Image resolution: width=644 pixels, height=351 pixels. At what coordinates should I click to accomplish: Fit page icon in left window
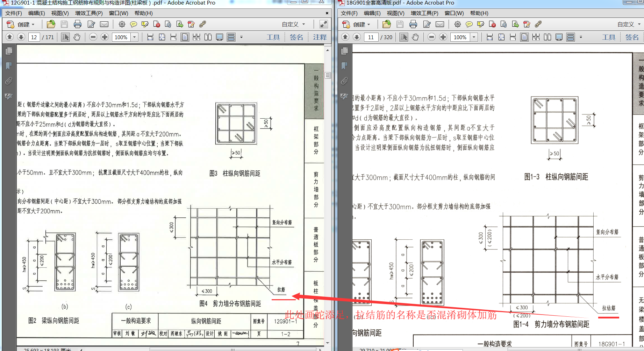pyautogui.click(x=162, y=37)
